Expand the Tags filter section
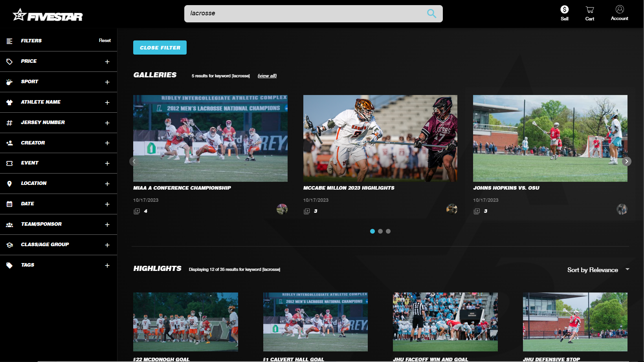Screen dimensions: 644x362 (107, 265)
